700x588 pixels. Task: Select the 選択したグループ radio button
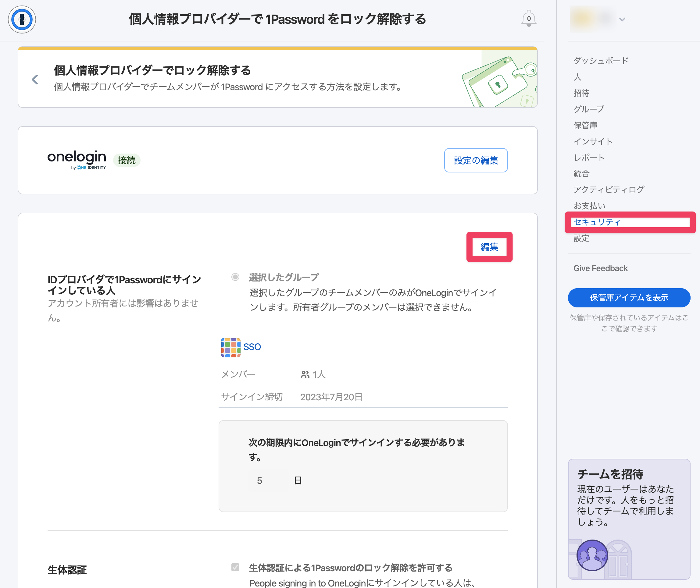click(x=235, y=277)
